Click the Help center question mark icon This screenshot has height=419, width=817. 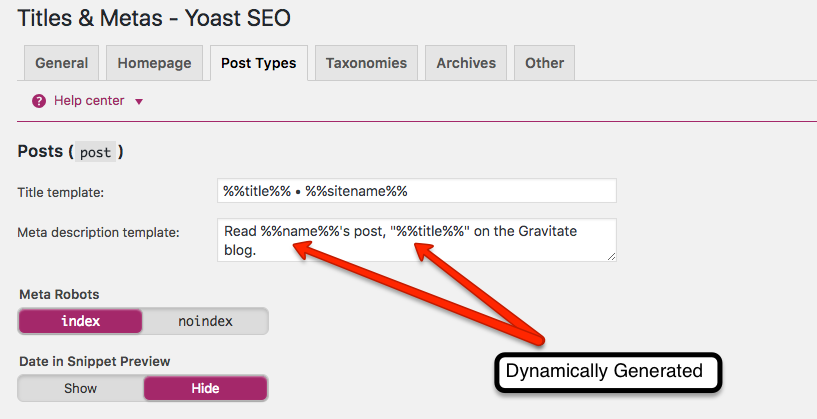pos(39,101)
